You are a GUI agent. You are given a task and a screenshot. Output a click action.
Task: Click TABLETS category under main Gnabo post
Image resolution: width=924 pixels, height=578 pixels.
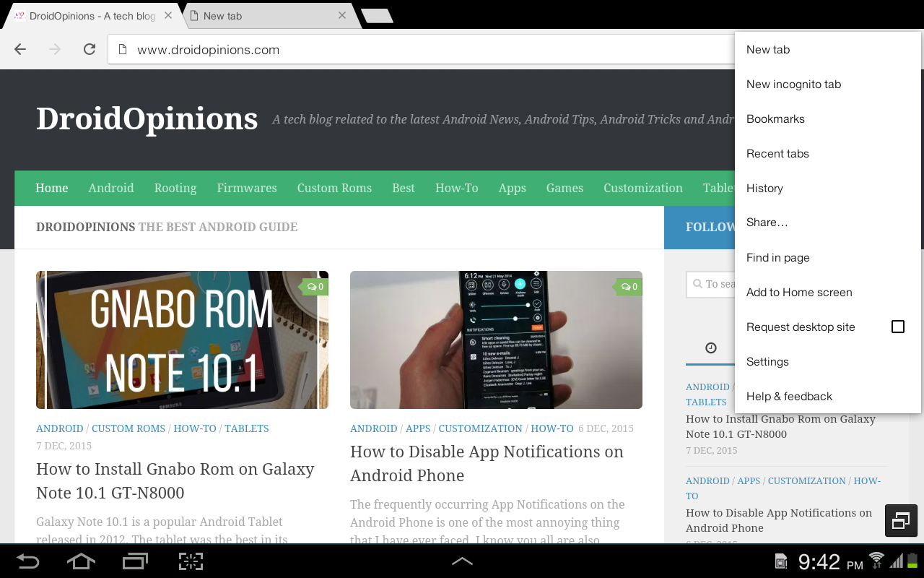pyautogui.click(x=247, y=428)
